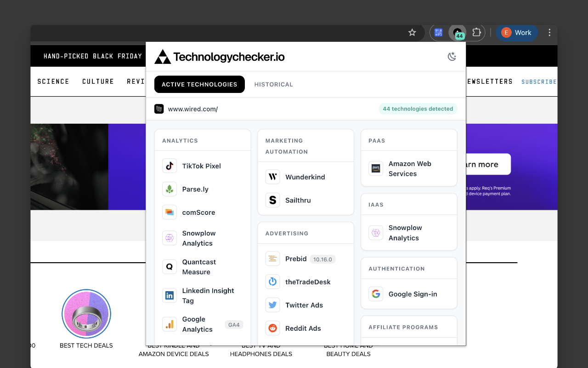Click the Sailthru label
Image resolution: width=588 pixels, height=368 pixels.
click(298, 200)
